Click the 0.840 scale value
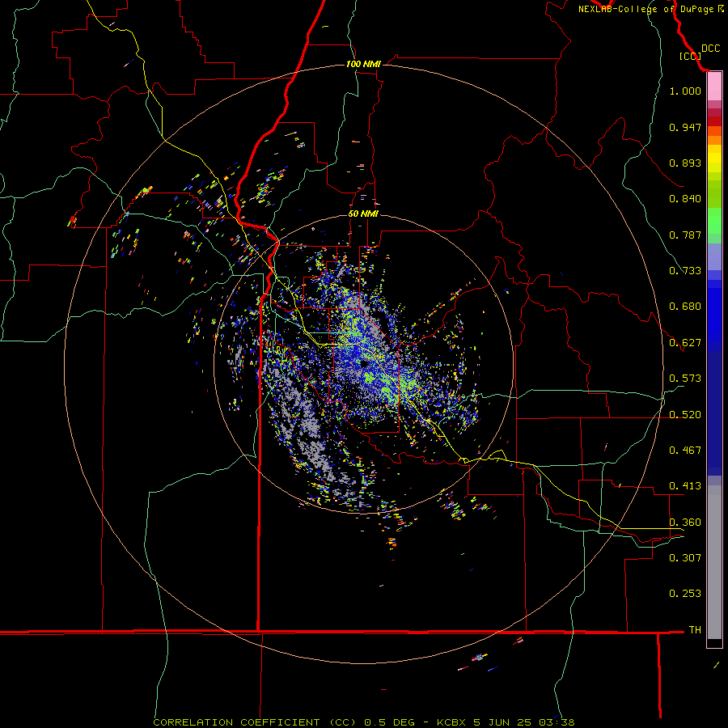Image resolution: width=728 pixels, height=728 pixels. point(685,199)
